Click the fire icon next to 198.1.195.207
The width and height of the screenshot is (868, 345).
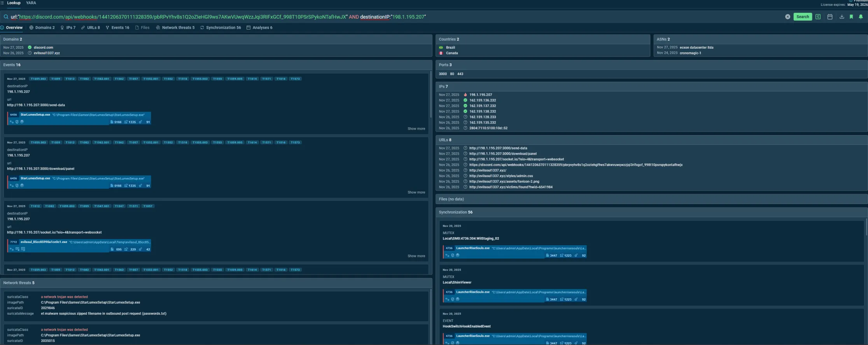click(x=465, y=95)
